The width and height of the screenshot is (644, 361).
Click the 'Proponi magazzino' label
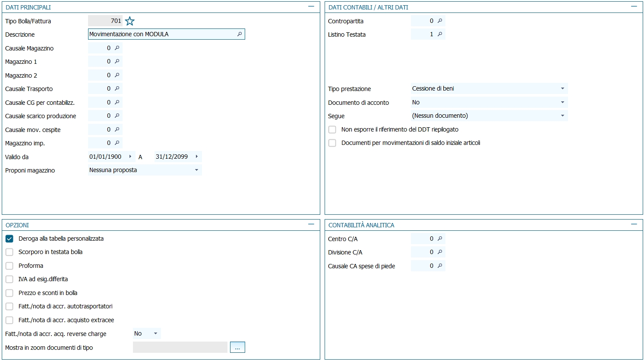coord(30,170)
